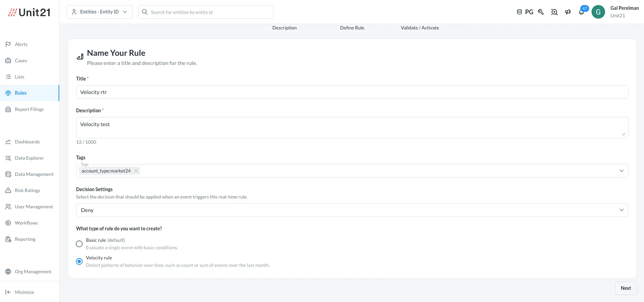
Task: Expand the Tags dropdown arrow
Action: (x=622, y=171)
